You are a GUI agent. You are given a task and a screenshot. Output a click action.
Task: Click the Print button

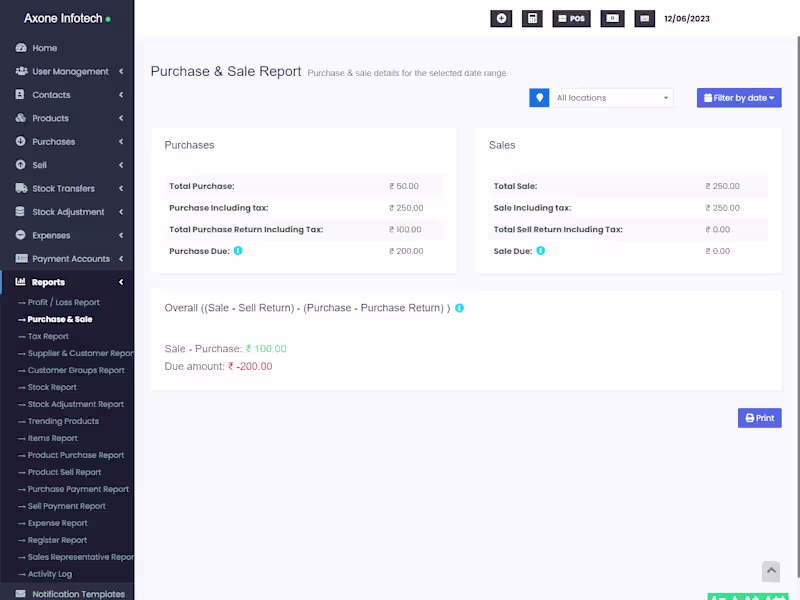point(759,418)
